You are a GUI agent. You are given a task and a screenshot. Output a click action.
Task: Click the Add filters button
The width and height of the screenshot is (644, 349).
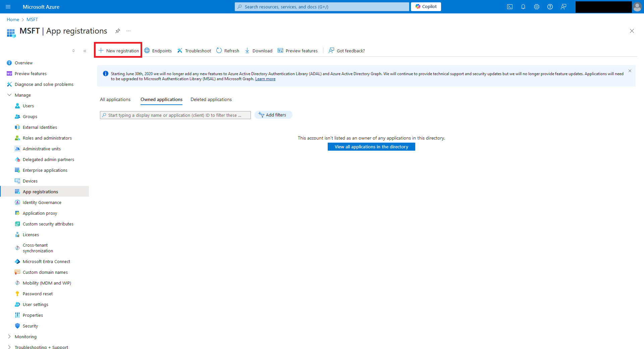[273, 115]
